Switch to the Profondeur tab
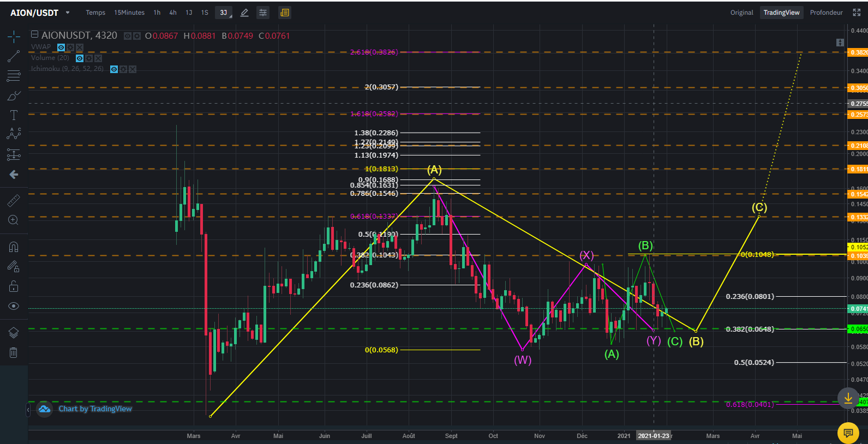Image resolution: width=868 pixels, height=444 pixels. click(827, 13)
